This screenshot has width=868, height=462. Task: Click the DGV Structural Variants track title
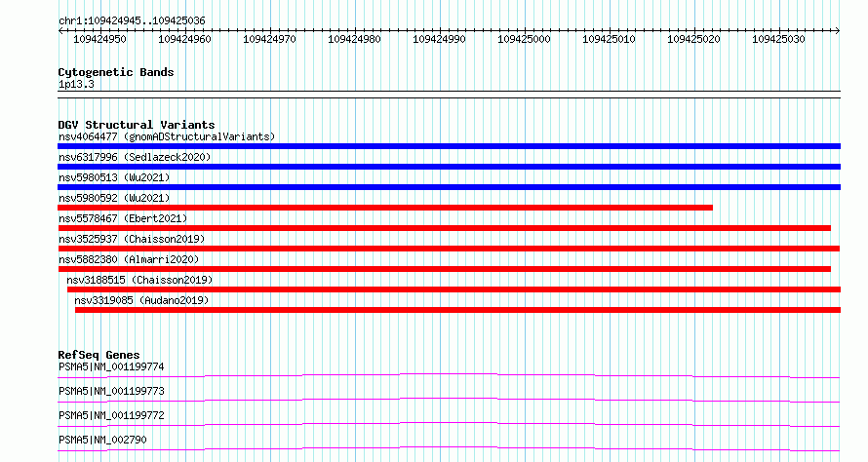137,125
